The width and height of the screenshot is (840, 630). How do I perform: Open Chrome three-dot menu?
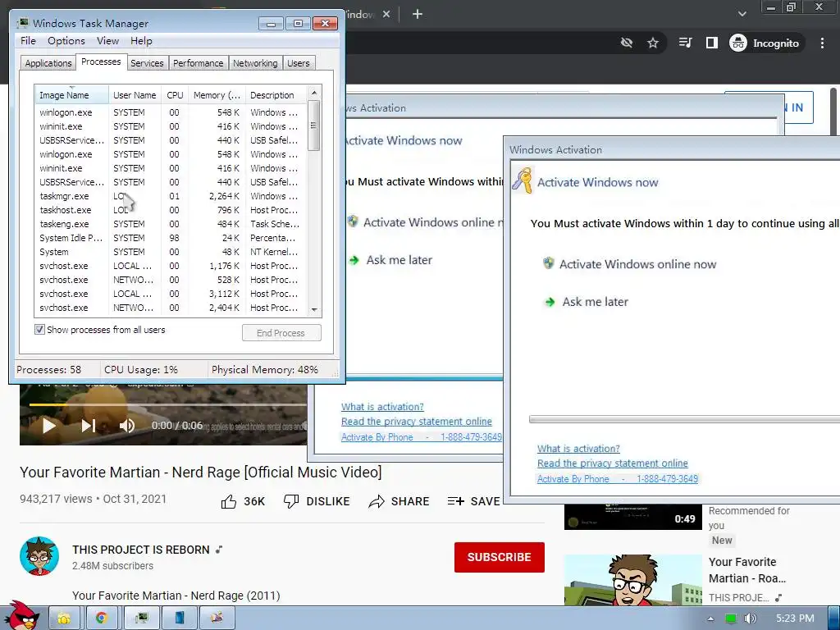pos(822,43)
